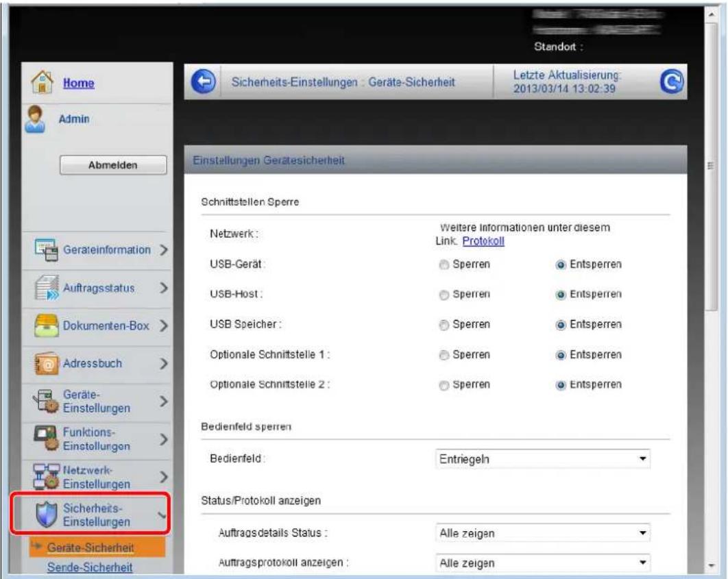Select Sperren for Optionale Schnittstelle 2
The width and height of the screenshot is (728, 579).
click(x=444, y=385)
